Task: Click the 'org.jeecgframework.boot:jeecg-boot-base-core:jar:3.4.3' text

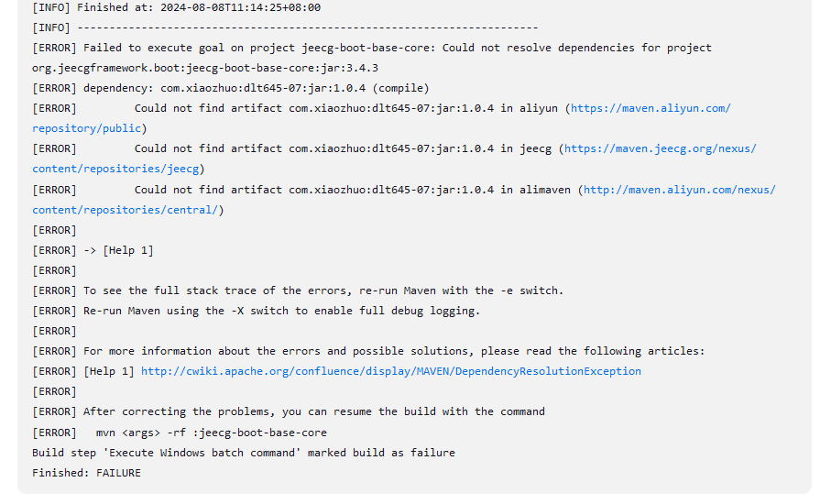Action: [205, 68]
